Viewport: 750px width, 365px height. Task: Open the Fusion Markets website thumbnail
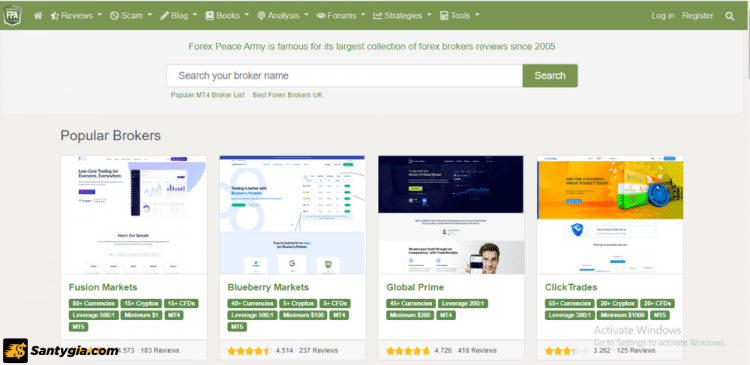point(134,214)
